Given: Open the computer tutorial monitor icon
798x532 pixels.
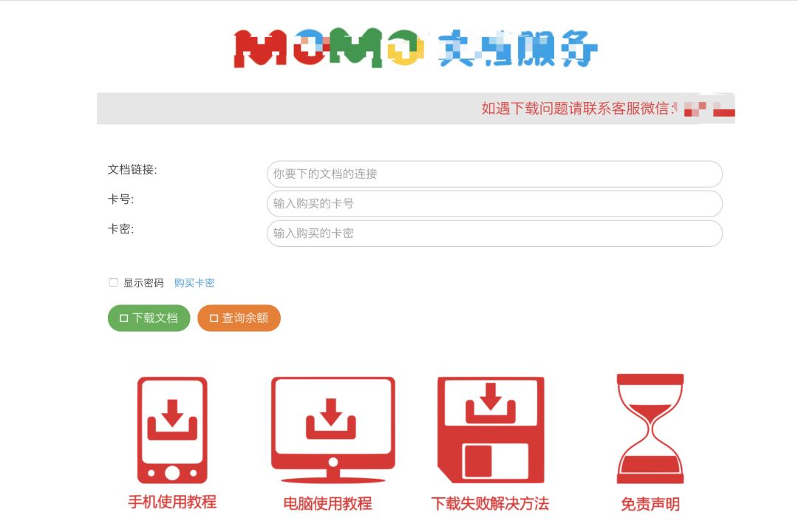Looking at the screenshot, I should [332, 430].
